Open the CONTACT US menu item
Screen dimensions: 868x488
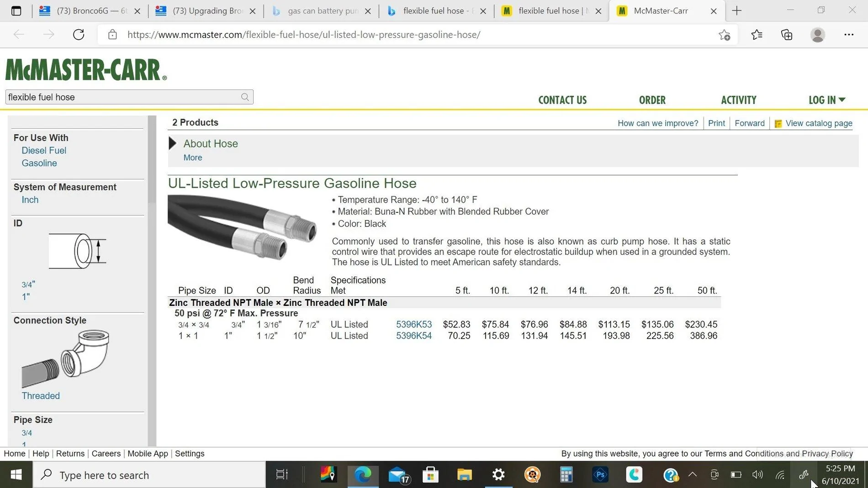(x=562, y=100)
